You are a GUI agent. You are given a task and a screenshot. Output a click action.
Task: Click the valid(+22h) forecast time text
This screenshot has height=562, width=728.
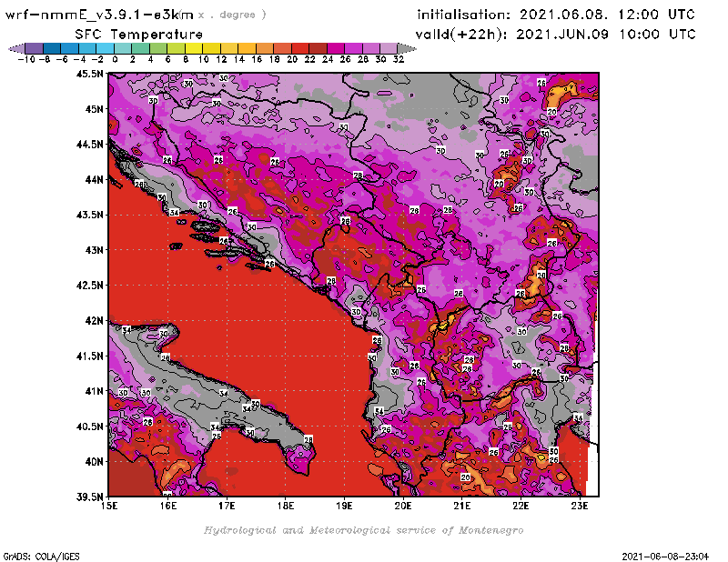pos(556,34)
